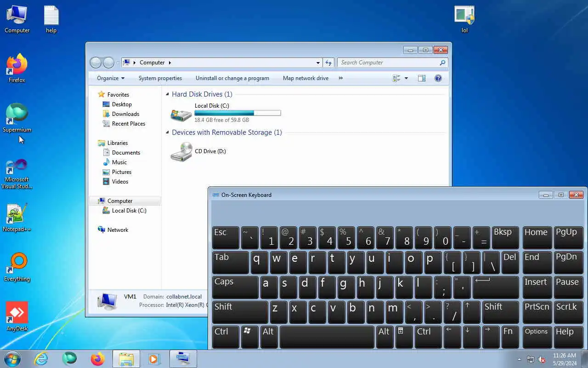Viewport: 588px width, 368px height.
Task: Refresh the Computer view in Explorer
Action: click(x=328, y=63)
